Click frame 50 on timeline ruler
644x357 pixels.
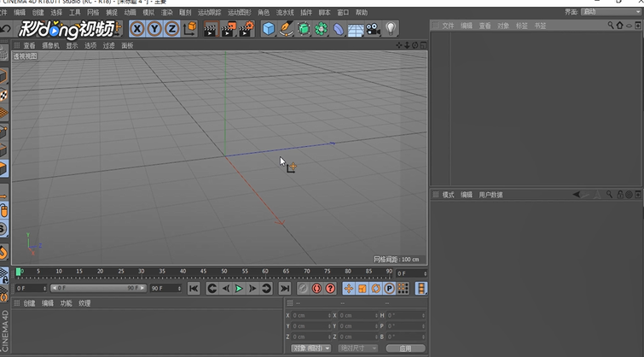pyautogui.click(x=224, y=272)
